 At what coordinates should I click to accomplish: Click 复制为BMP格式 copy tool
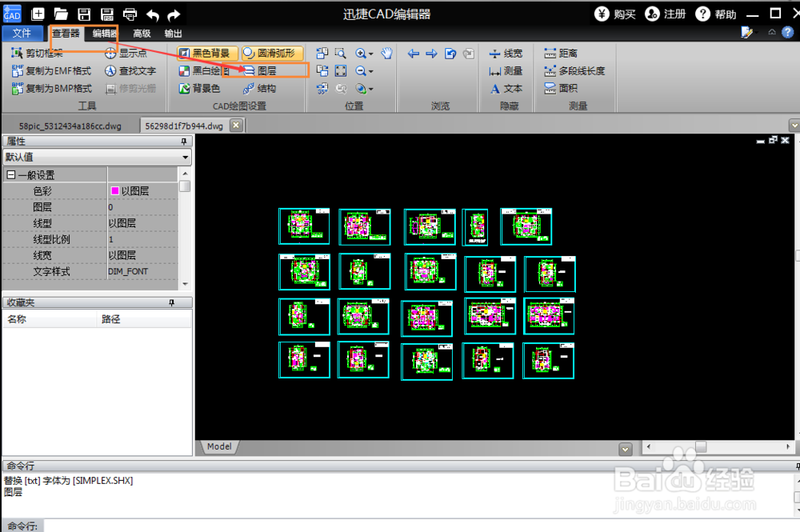[51, 88]
